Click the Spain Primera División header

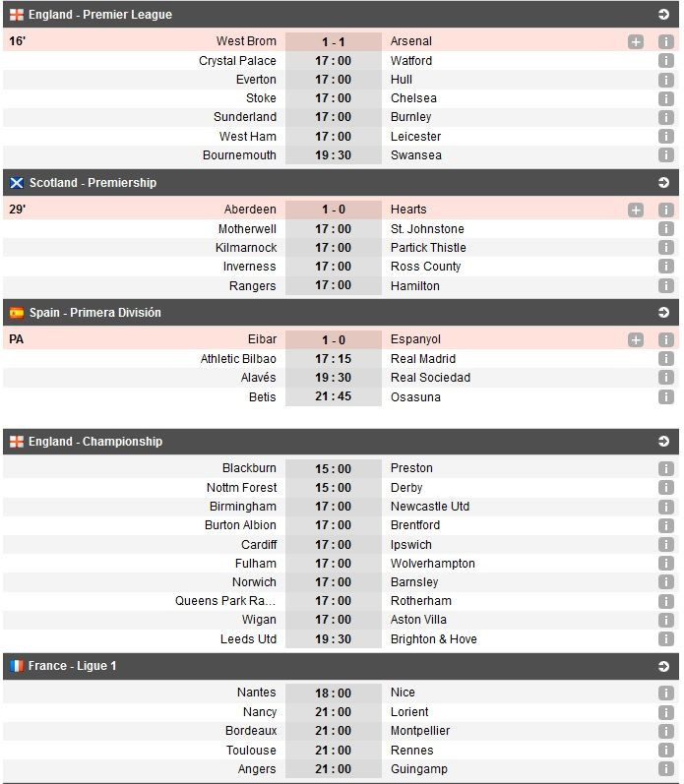(x=95, y=313)
